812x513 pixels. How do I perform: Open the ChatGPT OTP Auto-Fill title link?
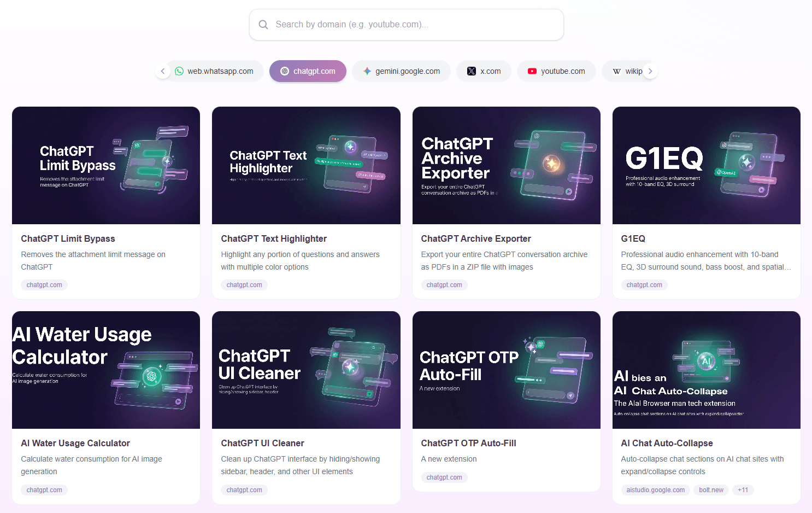point(468,443)
